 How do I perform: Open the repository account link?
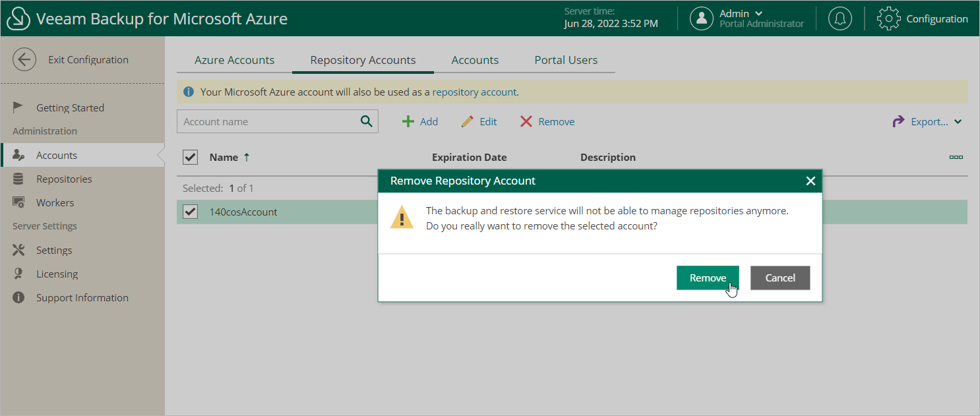[x=474, y=92]
